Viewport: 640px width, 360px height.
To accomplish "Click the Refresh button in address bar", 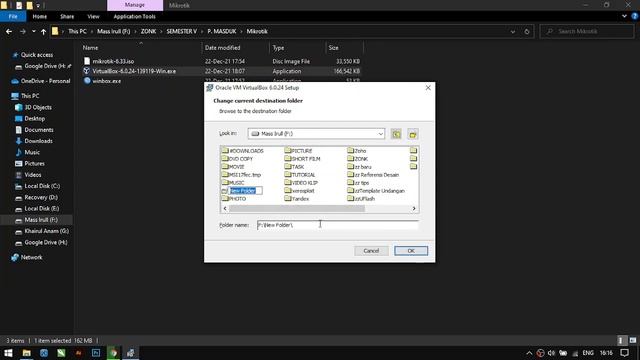I will (x=527, y=31).
